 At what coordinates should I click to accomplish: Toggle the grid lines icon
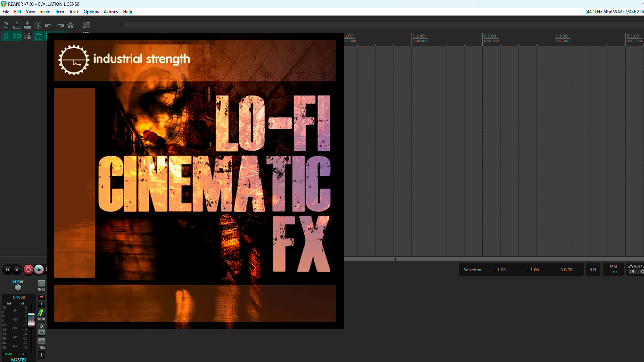[x=27, y=36]
